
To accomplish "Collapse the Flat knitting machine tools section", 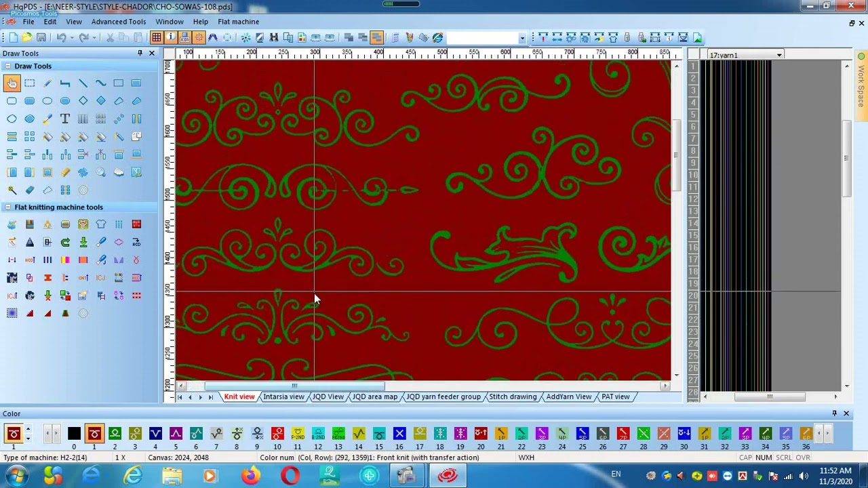I will click(x=7, y=207).
